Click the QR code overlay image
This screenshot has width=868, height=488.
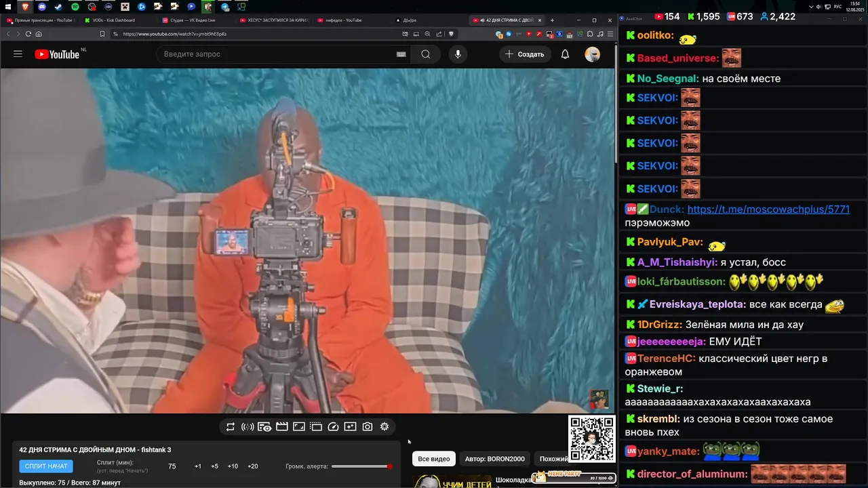click(x=592, y=439)
